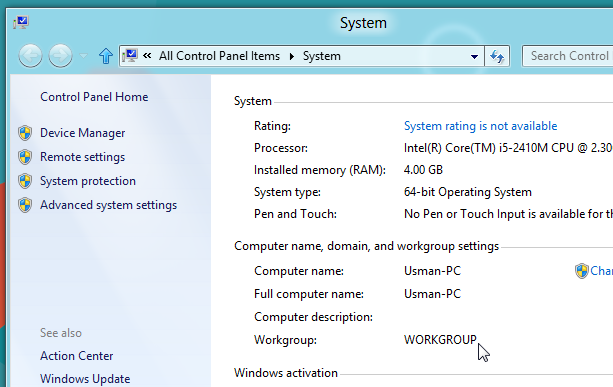Screen dimensions: 613x387
Task: Select the System breadcrumb segment
Action: [322, 56]
